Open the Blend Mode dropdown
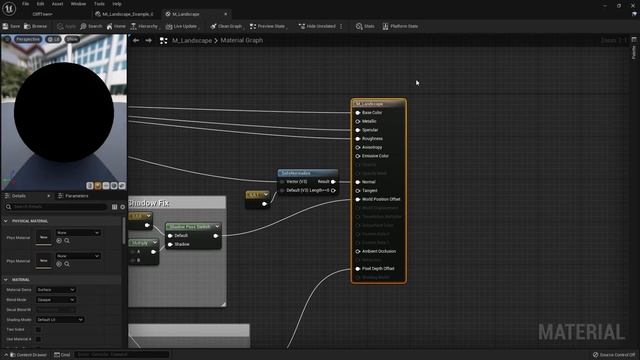This screenshot has height=360, width=640. (56, 300)
